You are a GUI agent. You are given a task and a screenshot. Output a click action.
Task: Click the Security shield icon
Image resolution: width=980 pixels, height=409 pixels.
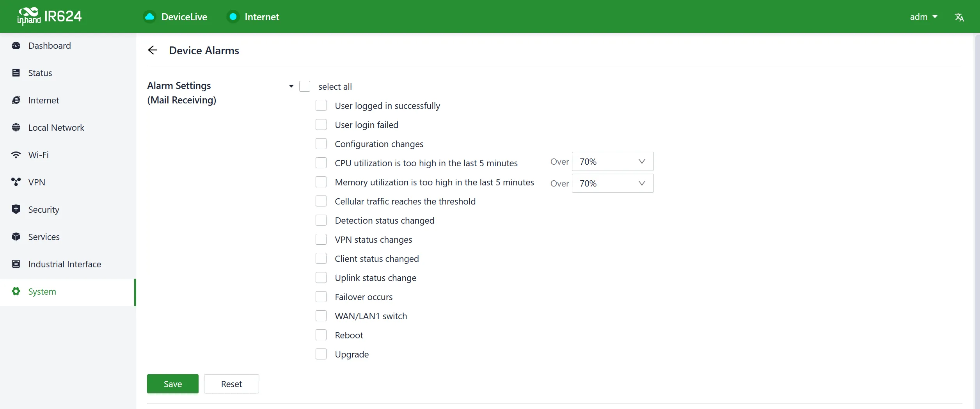(x=16, y=209)
